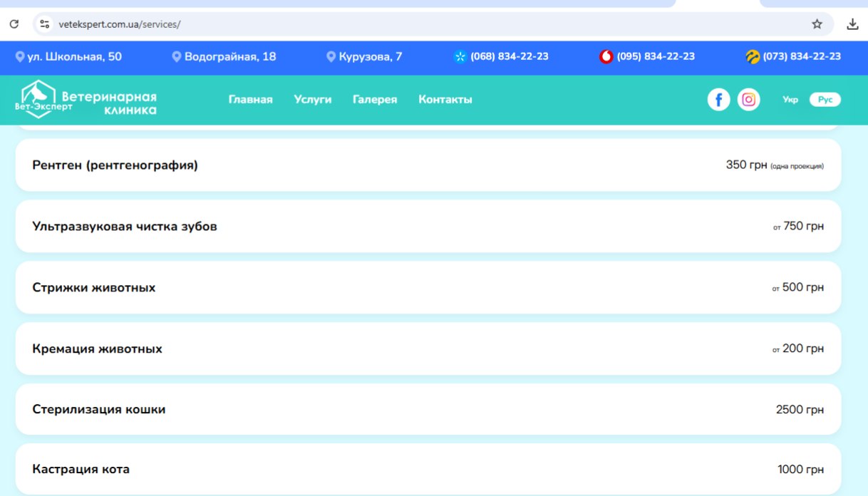
Task: Open browser downloads icon
Action: point(852,24)
